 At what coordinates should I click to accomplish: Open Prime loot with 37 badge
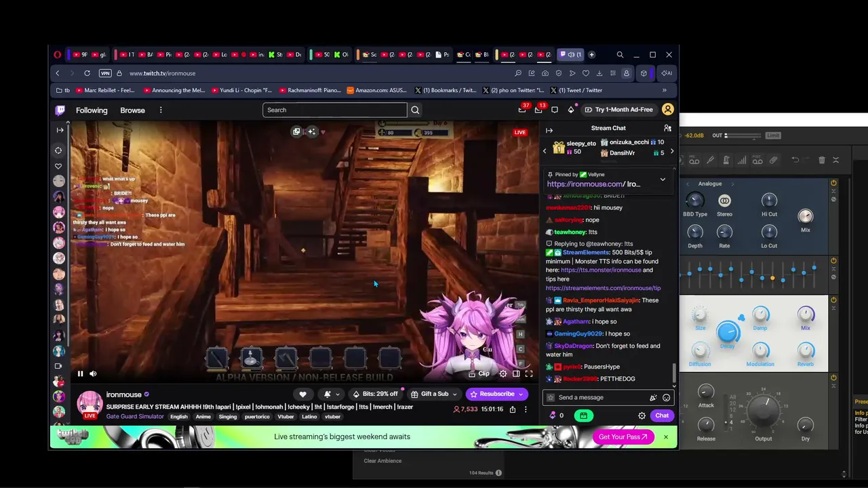coord(522,109)
